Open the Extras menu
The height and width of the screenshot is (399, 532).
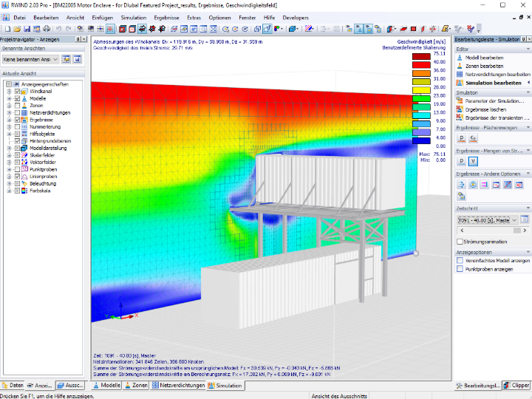[x=194, y=18]
